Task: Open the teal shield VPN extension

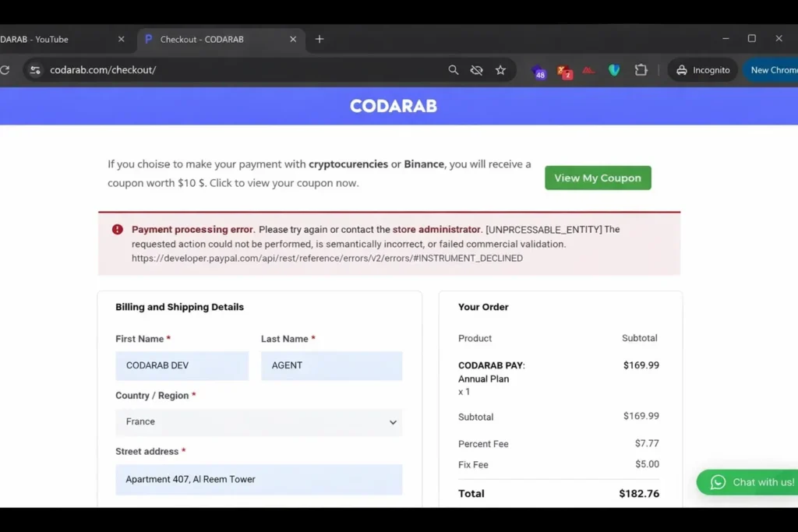Action: pos(614,70)
